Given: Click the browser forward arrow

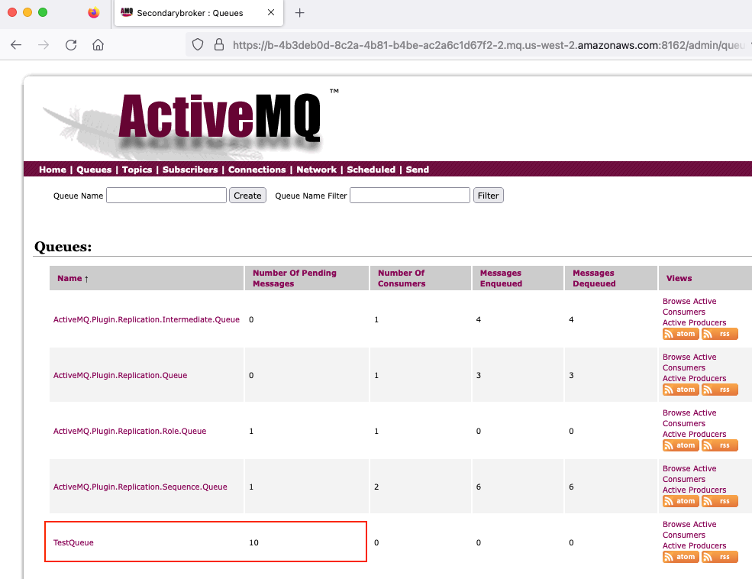Looking at the screenshot, I should (x=44, y=45).
